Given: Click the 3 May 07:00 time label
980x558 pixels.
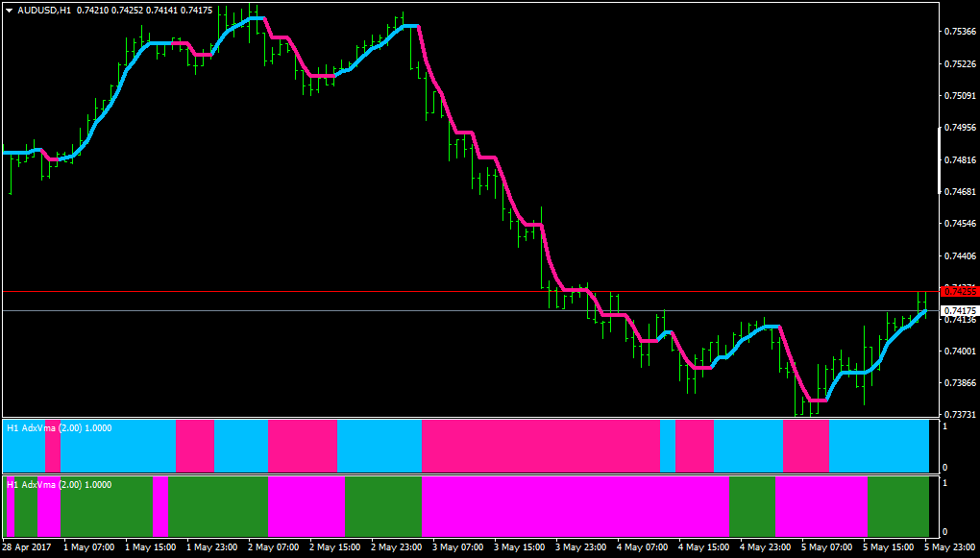Looking at the screenshot, I should [x=457, y=546].
